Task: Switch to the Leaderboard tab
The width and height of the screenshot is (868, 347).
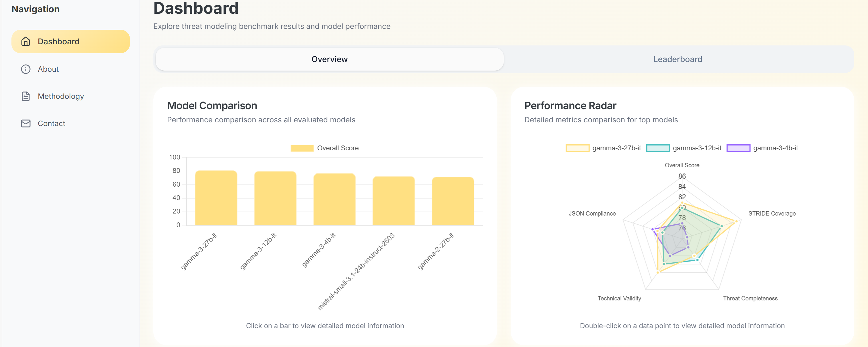Action: tap(677, 59)
